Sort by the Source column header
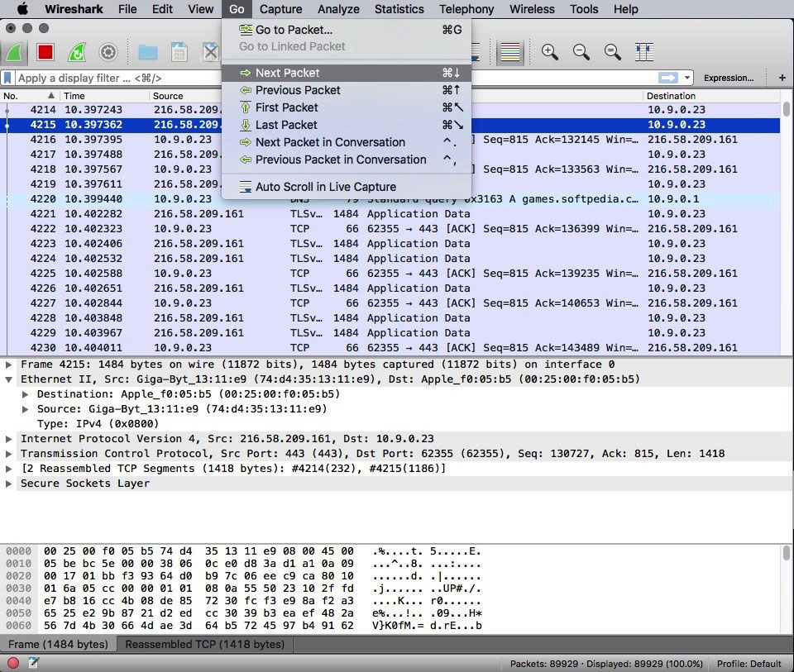Image resolution: width=794 pixels, height=672 pixels. point(184,96)
